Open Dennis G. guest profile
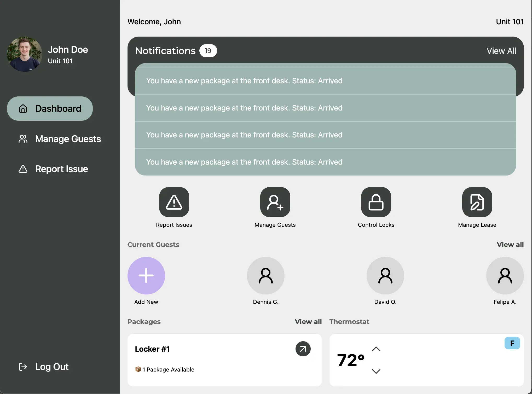Screen dimensions: 532x394 265,275
